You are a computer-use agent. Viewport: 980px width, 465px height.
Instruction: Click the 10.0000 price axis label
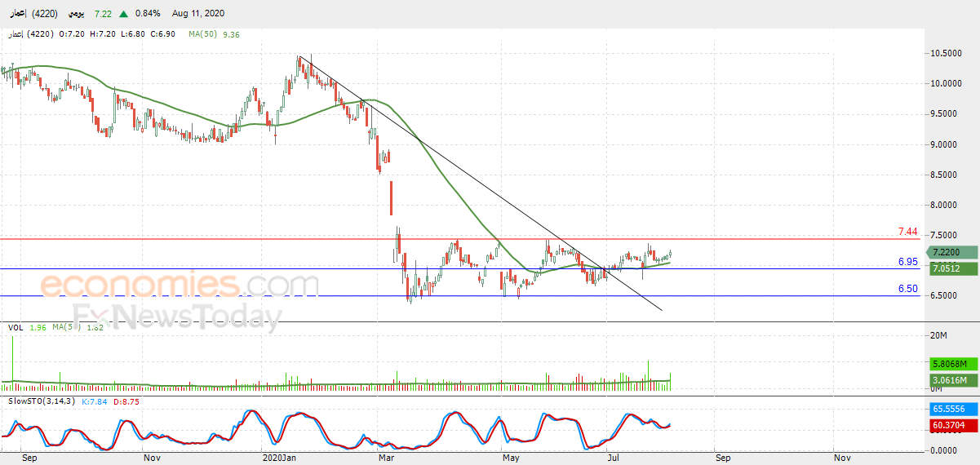pos(944,83)
